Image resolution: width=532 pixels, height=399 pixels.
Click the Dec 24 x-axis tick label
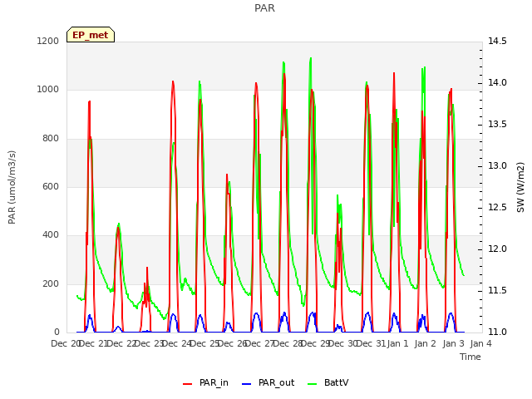pyautogui.click(x=177, y=343)
